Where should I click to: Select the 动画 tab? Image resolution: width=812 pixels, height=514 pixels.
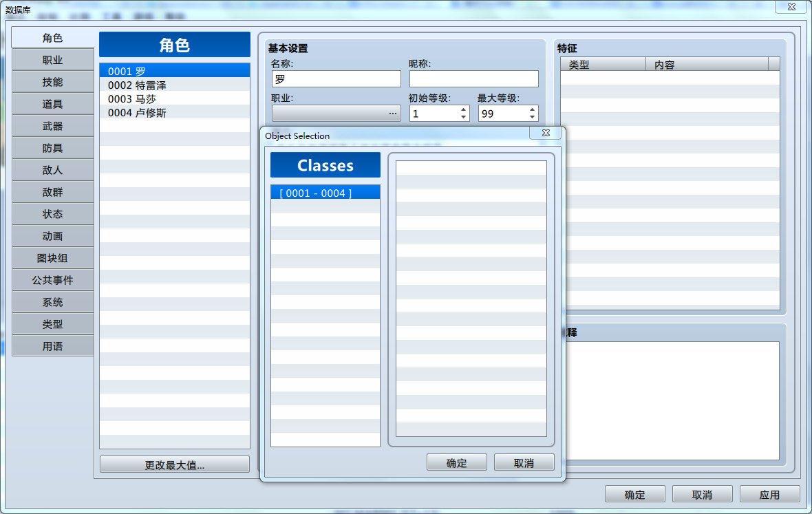click(52, 235)
